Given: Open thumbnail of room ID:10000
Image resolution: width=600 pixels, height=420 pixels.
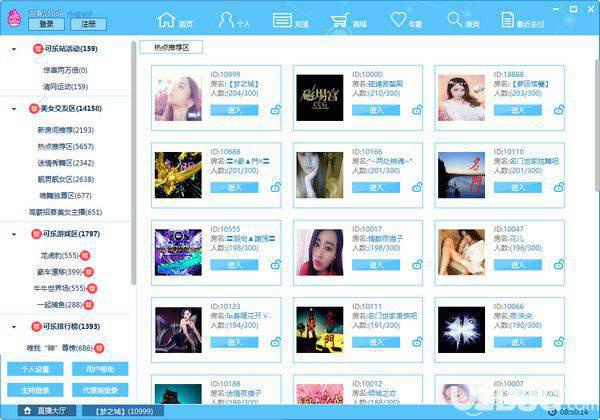Looking at the screenshot, I should (320, 98).
